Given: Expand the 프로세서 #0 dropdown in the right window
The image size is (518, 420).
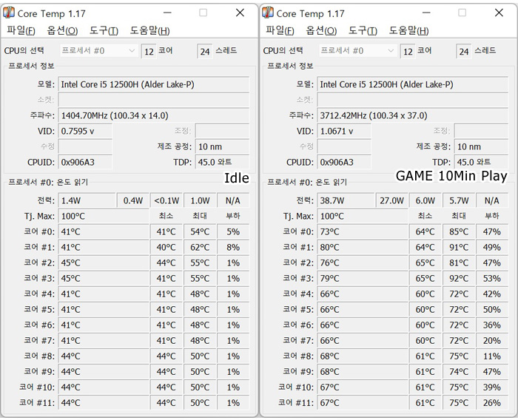Looking at the screenshot, I should tap(390, 50).
